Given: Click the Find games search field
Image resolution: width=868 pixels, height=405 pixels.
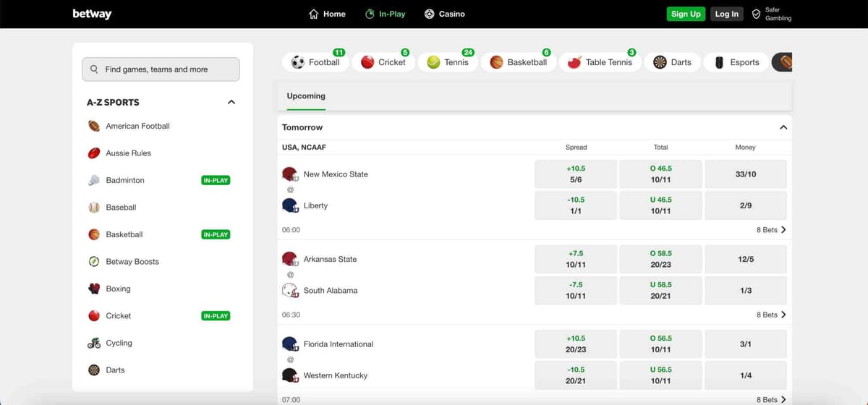Looking at the screenshot, I should tap(161, 69).
